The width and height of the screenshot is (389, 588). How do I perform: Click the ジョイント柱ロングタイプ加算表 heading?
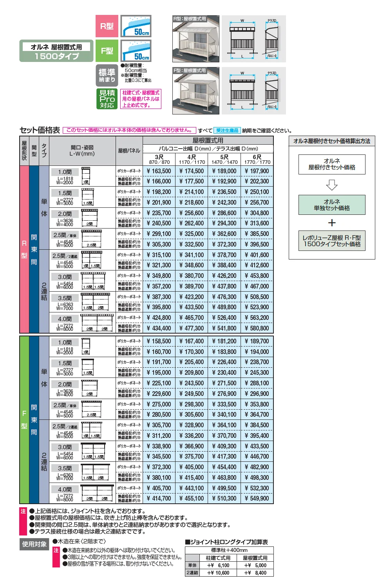coord(227,542)
